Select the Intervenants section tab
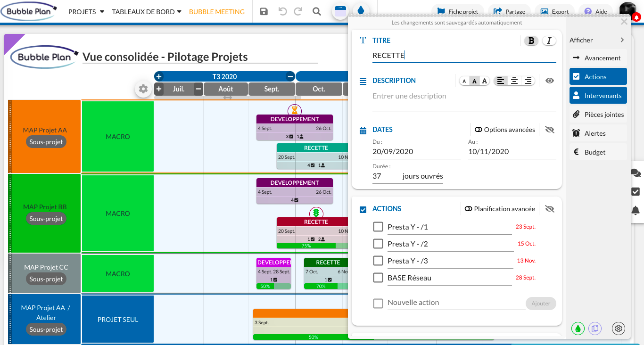Image resolution: width=644 pixels, height=345 pixels. pos(598,96)
